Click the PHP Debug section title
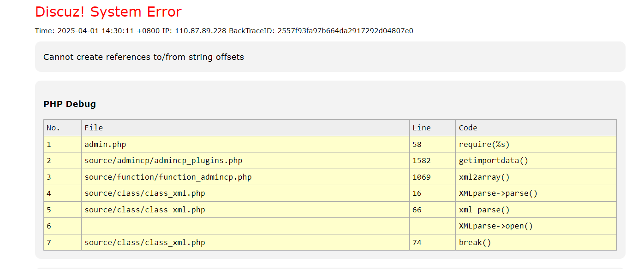Screen dimensions: 644x269 pos(70,104)
